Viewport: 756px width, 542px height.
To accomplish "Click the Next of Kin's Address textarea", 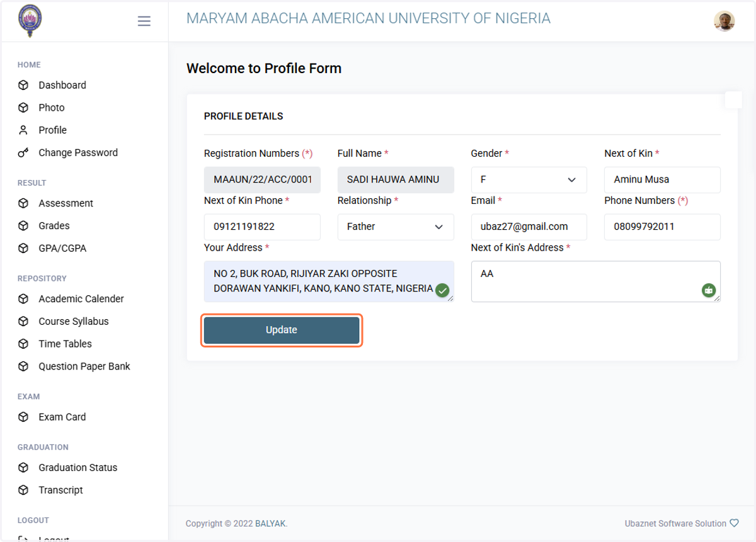I will (x=595, y=281).
